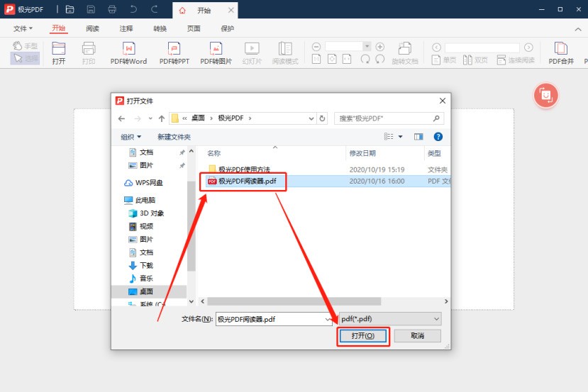Select the 极光PDF阅读器.pdf file
Screen dimensions: 588x392
coord(243,181)
